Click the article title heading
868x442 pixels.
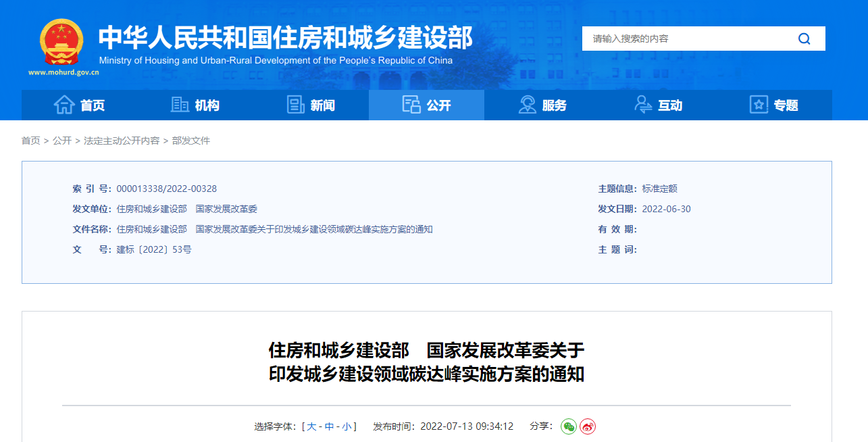427,362
